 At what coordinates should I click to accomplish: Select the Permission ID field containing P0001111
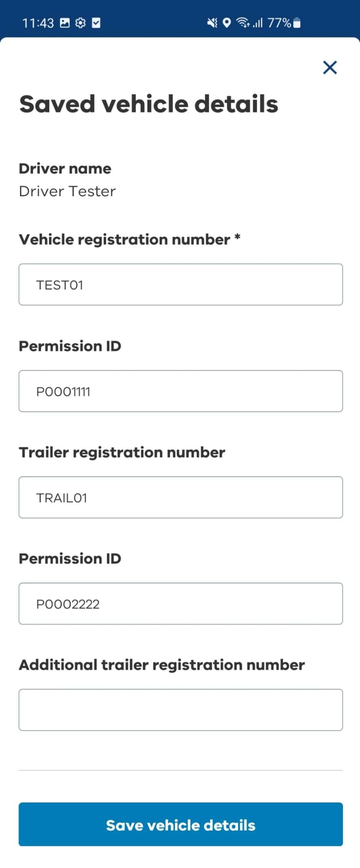(x=180, y=391)
